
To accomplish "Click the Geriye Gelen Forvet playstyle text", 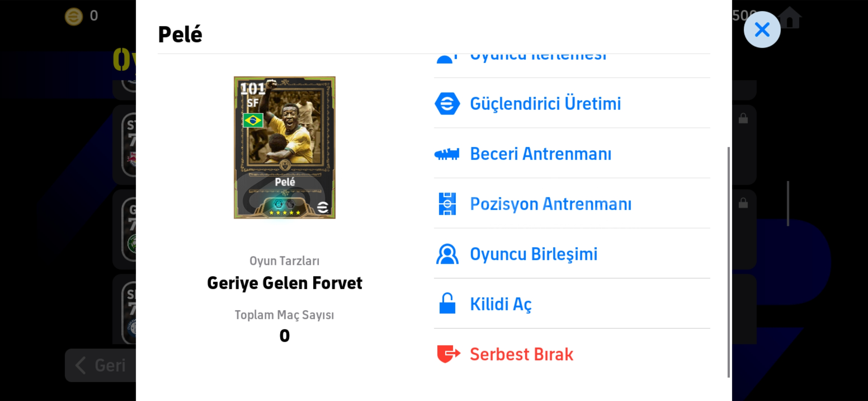I will coord(285,283).
